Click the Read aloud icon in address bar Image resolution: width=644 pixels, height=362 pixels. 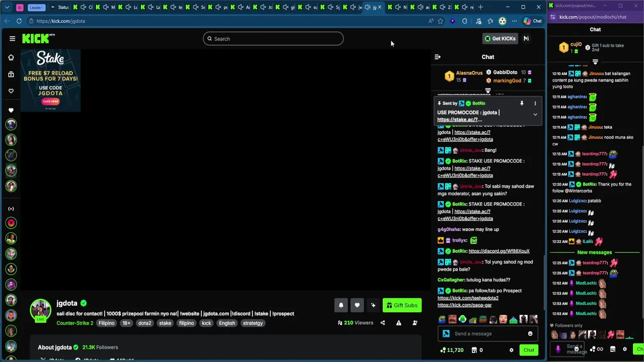coord(431,21)
